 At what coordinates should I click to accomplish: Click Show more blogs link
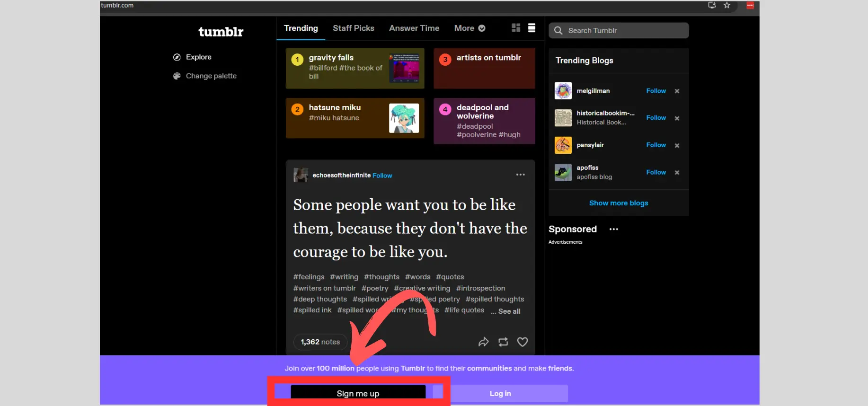click(x=619, y=203)
